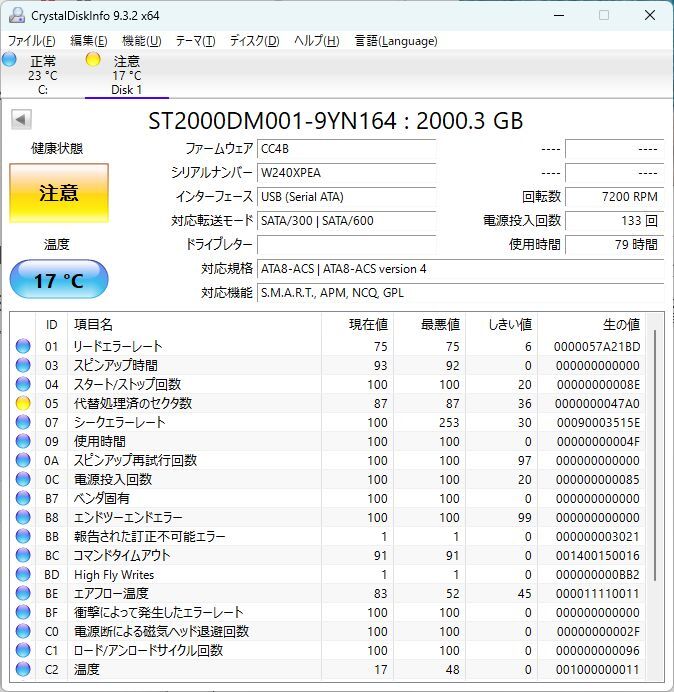The height and width of the screenshot is (692, 674).
Task: Click status orb for BF 衝撃によって発生したエラーレート
Action: point(23,612)
